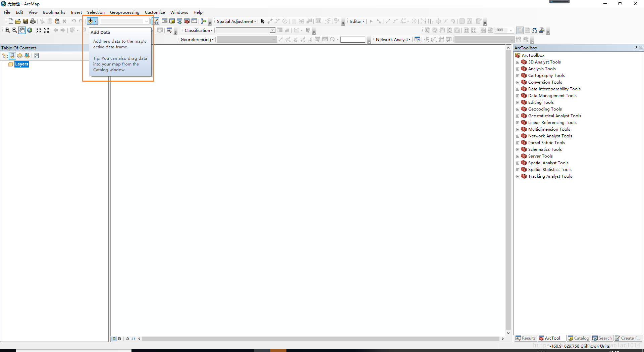Select the Spatial Adjustment pointer tool
The width and height of the screenshot is (644, 352).
pyautogui.click(x=263, y=21)
